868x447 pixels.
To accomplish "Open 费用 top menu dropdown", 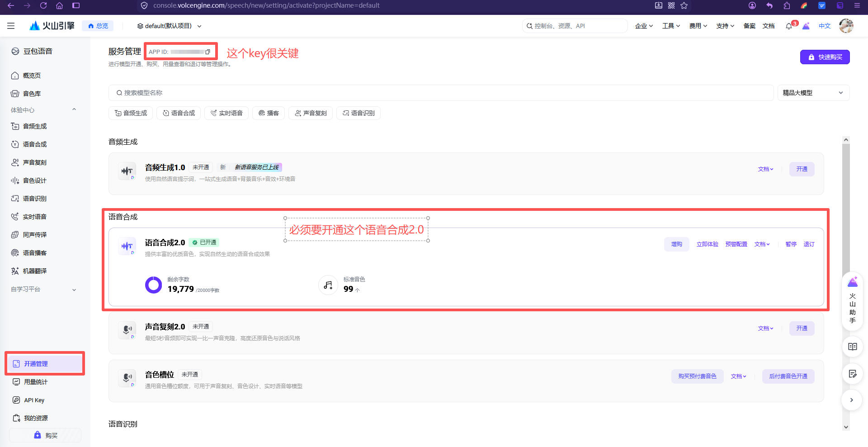I will point(698,26).
